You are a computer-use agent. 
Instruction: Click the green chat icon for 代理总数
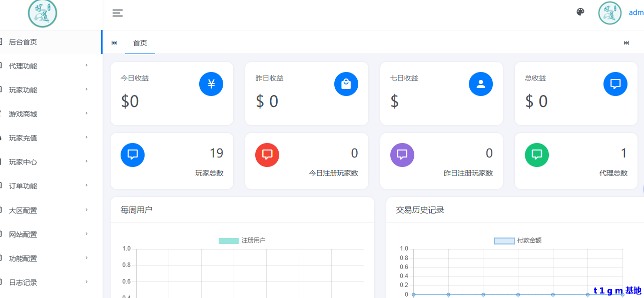[536, 155]
